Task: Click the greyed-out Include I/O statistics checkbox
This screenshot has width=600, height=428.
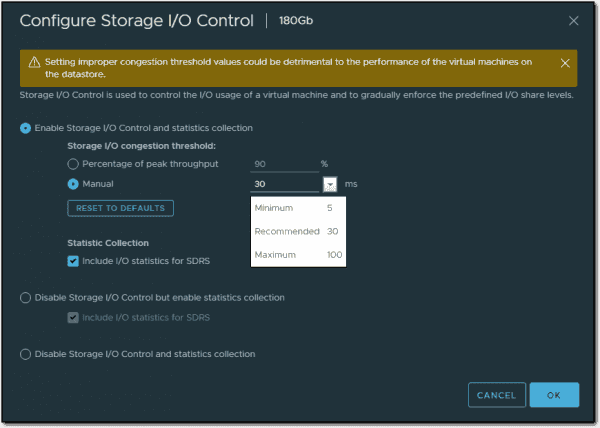Action: coord(73,318)
